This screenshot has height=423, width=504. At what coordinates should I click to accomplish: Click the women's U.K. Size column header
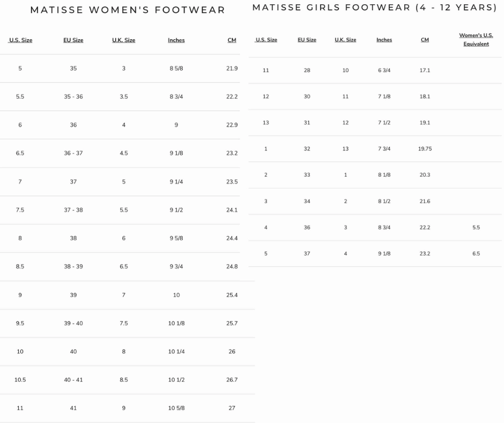pyautogui.click(x=123, y=40)
